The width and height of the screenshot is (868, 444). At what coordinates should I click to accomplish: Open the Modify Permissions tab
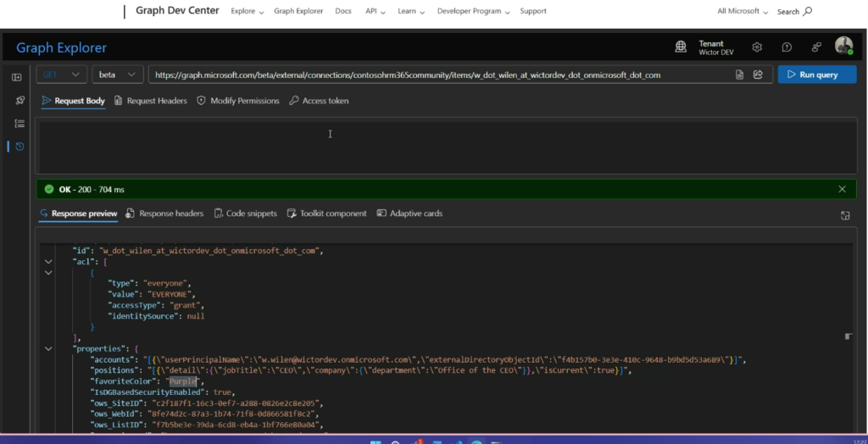point(238,101)
